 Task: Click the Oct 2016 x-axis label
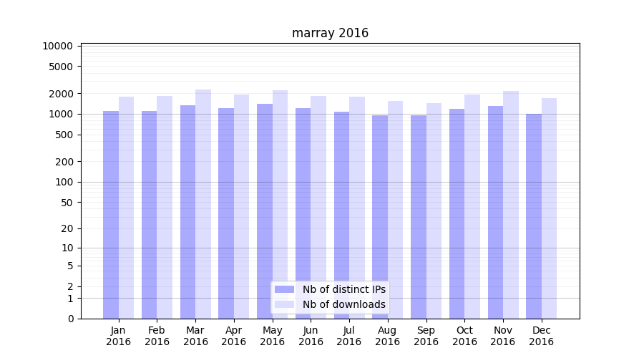[464, 336]
